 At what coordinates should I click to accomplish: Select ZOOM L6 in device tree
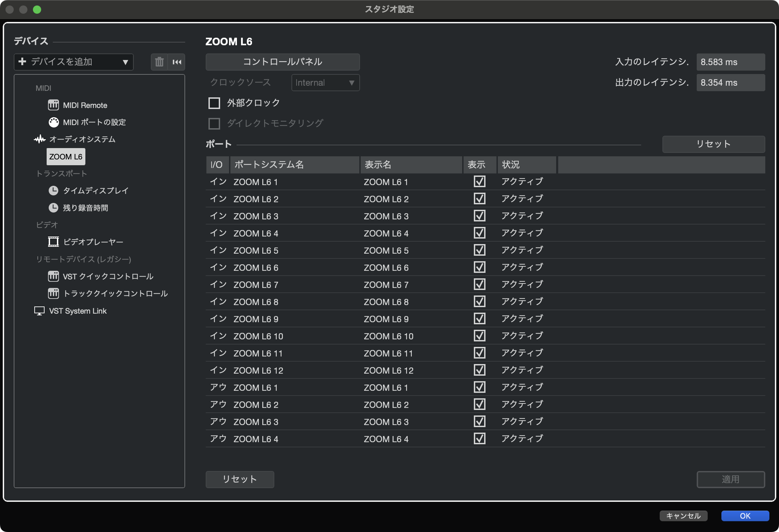pos(66,157)
